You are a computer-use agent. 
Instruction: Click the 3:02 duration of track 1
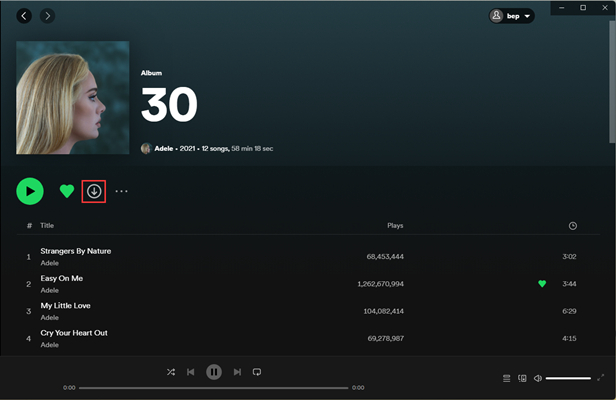569,257
